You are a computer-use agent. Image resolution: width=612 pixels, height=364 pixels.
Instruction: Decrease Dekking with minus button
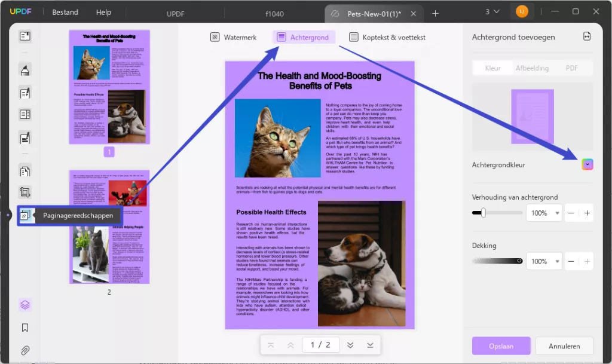click(x=571, y=261)
